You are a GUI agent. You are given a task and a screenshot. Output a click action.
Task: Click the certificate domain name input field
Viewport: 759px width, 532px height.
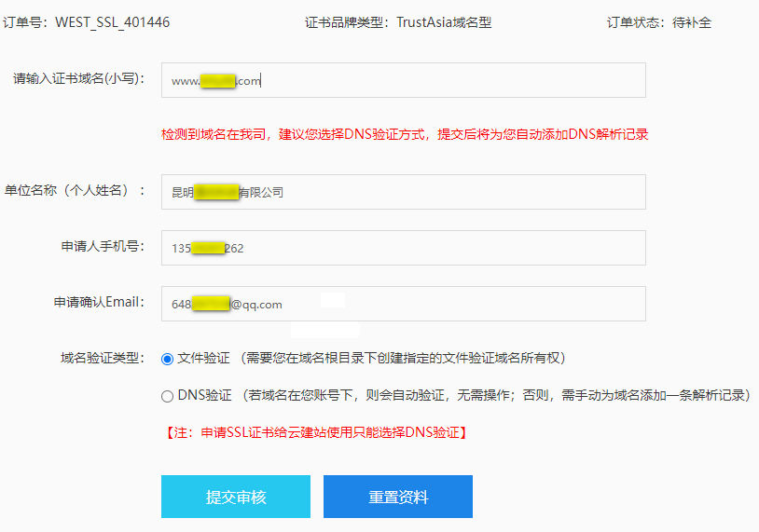403,80
